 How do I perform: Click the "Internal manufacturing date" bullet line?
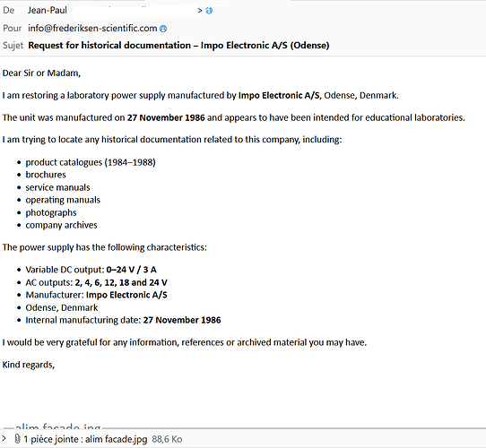(x=123, y=320)
